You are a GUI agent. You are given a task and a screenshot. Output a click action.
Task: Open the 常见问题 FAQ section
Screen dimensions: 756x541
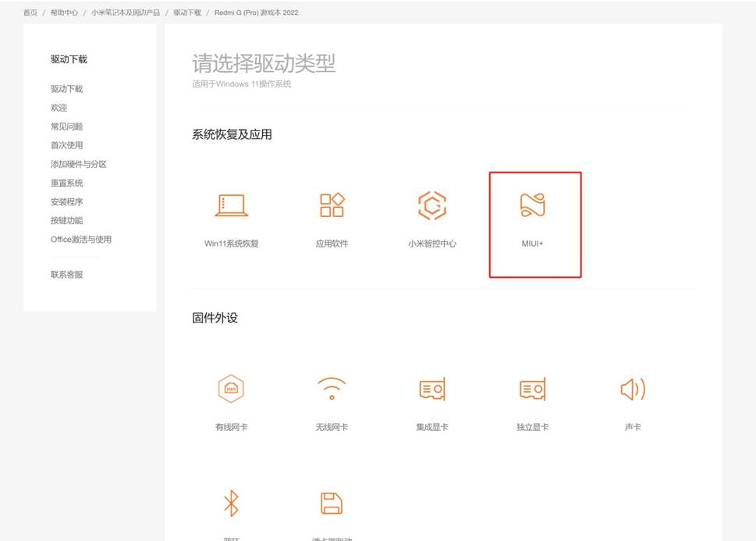66,126
